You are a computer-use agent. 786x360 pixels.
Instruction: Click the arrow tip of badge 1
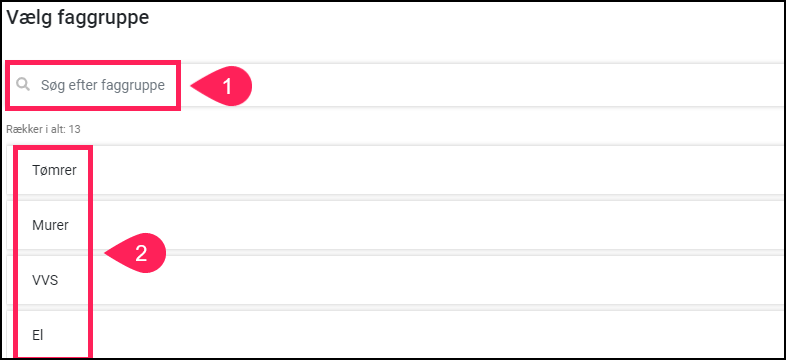pyautogui.click(x=193, y=87)
